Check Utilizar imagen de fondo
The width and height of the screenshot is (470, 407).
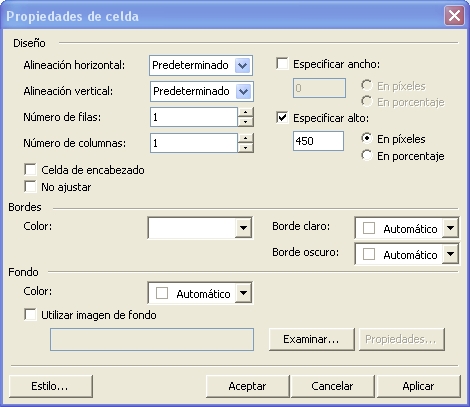[x=30, y=314]
